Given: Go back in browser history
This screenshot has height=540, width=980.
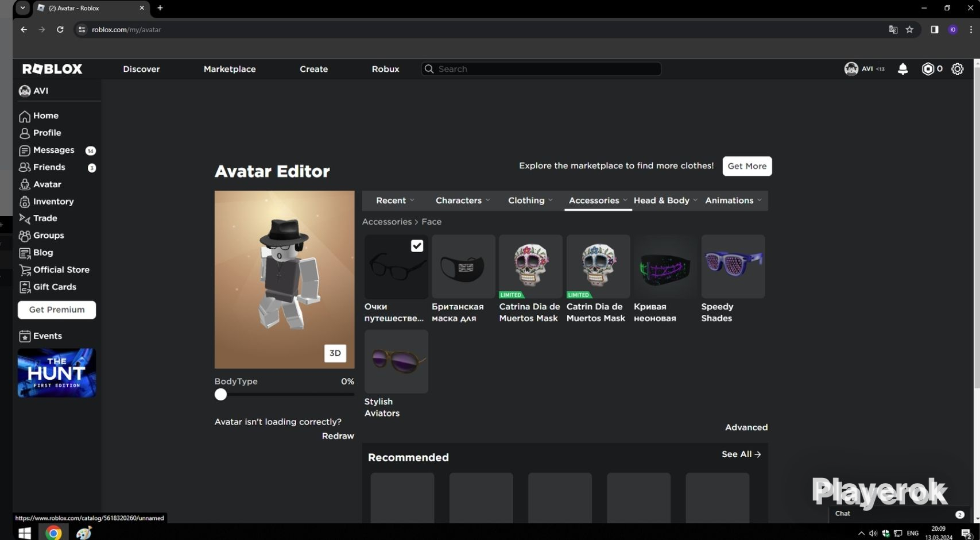Looking at the screenshot, I should (x=24, y=29).
